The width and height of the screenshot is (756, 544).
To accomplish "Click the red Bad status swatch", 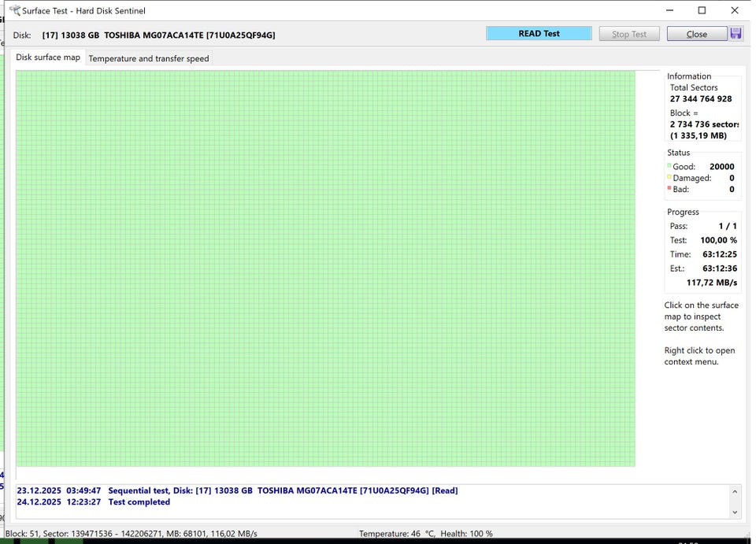I will [x=669, y=188].
